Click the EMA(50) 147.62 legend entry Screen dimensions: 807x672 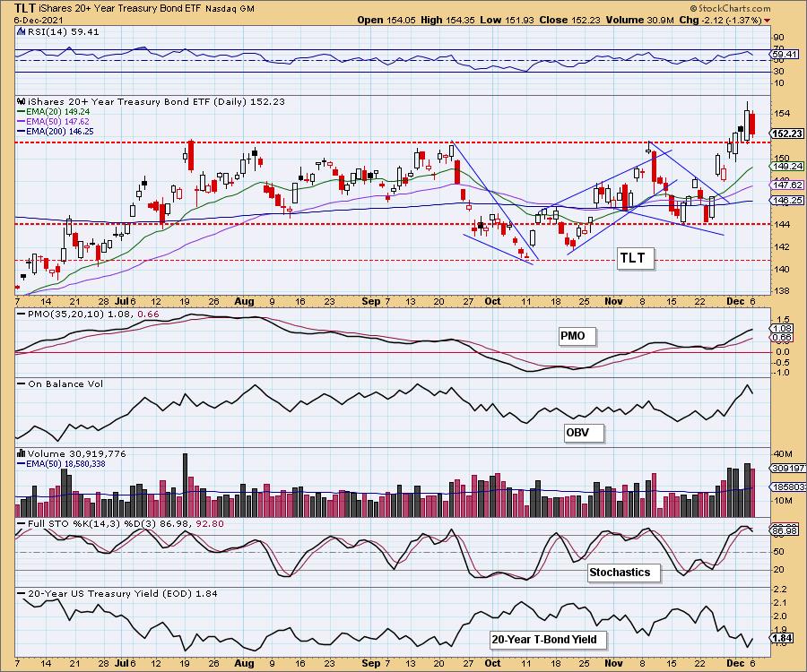(58, 122)
